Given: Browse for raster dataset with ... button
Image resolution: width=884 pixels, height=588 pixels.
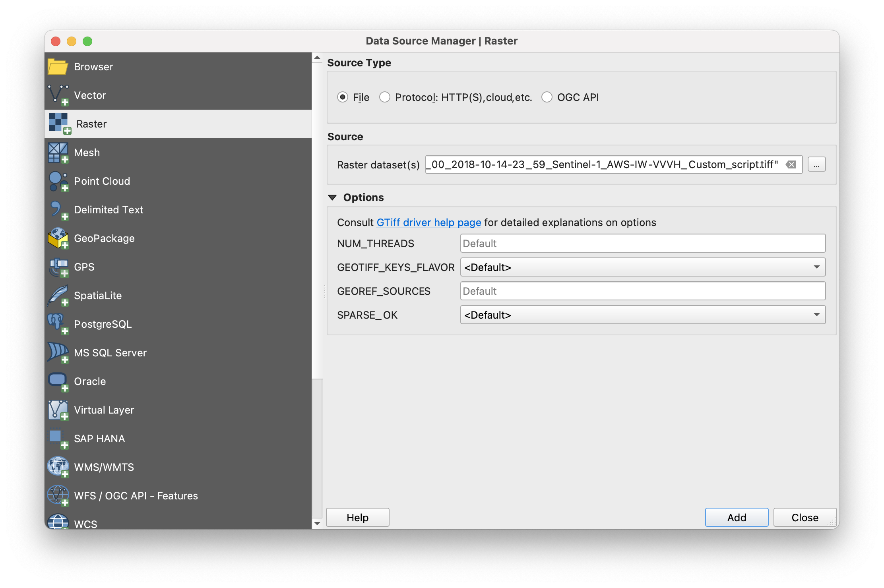Looking at the screenshot, I should click(x=816, y=164).
